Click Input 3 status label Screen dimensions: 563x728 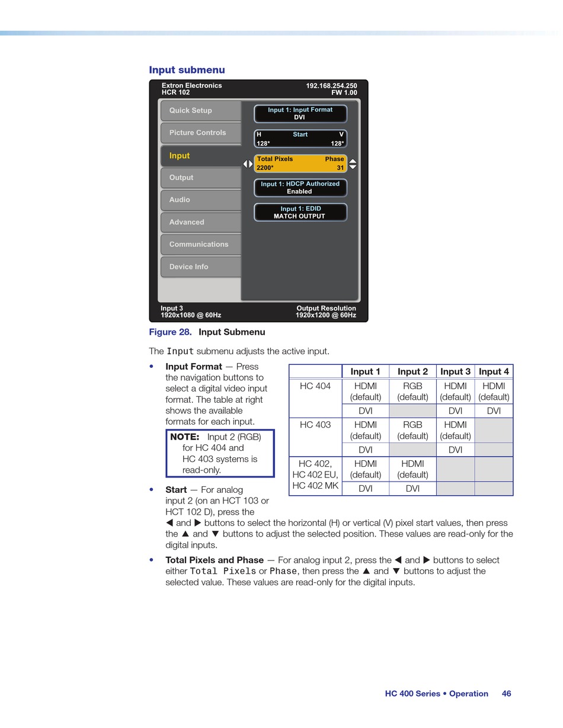[172, 308]
